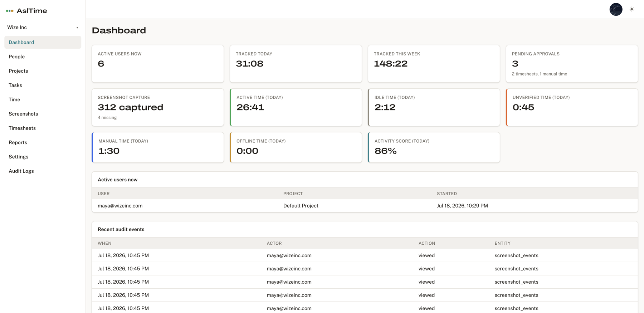This screenshot has width=644, height=313.
Task: Click the Default Project cell
Action: point(301,206)
